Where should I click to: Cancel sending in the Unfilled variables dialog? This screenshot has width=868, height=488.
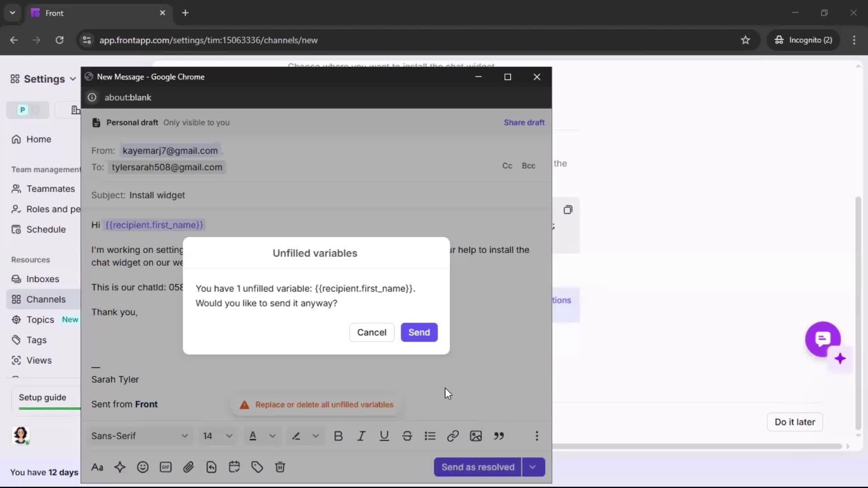click(371, 332)
